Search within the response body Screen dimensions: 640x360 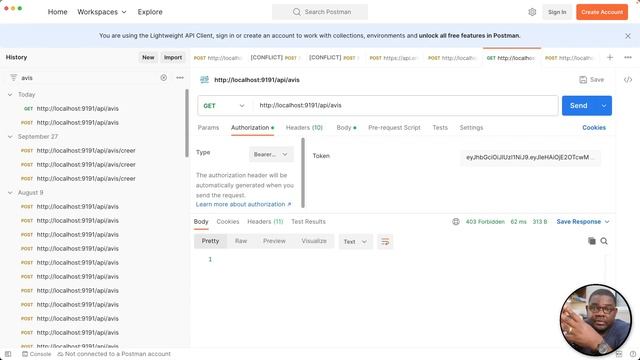(604, 241)
